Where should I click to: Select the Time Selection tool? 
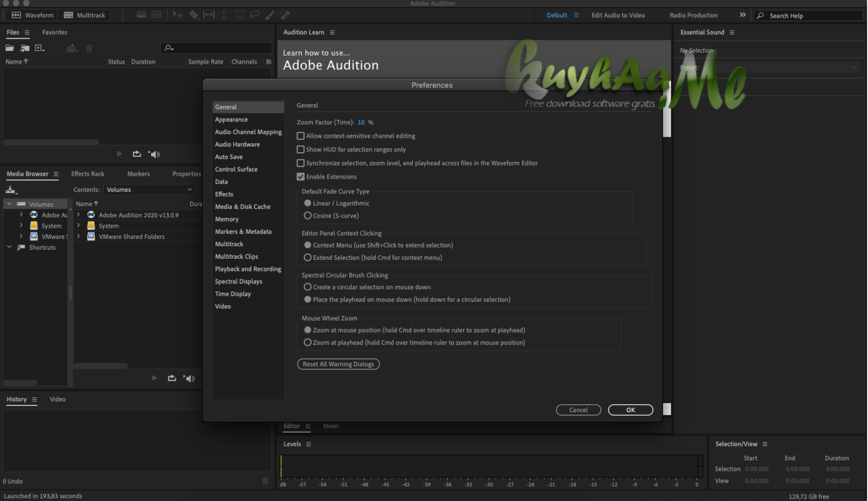tap(224, 15)
